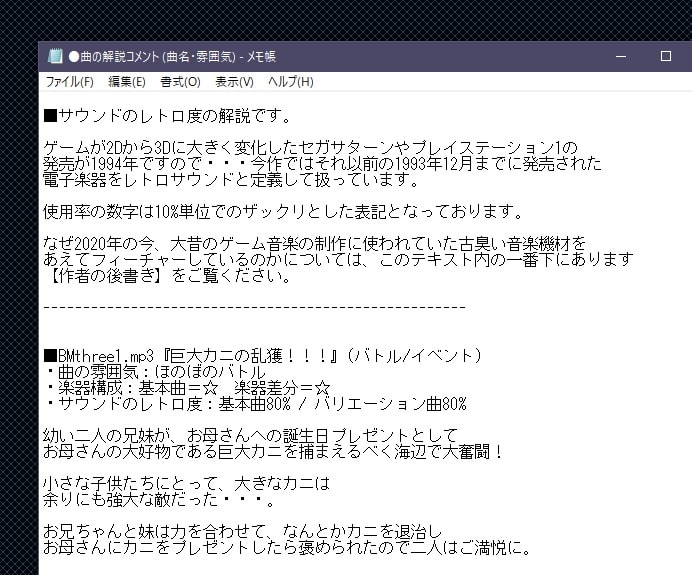692x575 pixels.
Task: Open the ファイル(F) menu
Action: click(x=69, y=82)
